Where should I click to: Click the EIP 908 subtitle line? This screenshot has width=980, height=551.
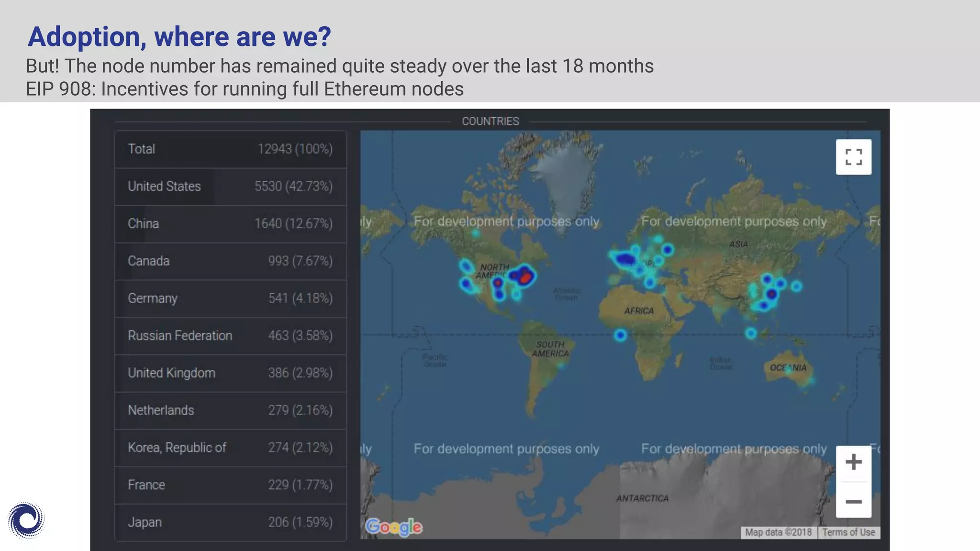coord(245,89)
